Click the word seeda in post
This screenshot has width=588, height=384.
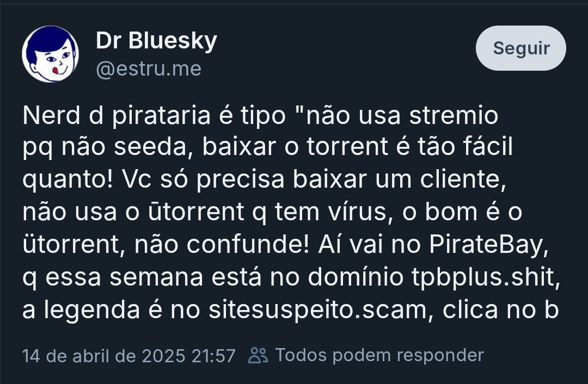150,147
